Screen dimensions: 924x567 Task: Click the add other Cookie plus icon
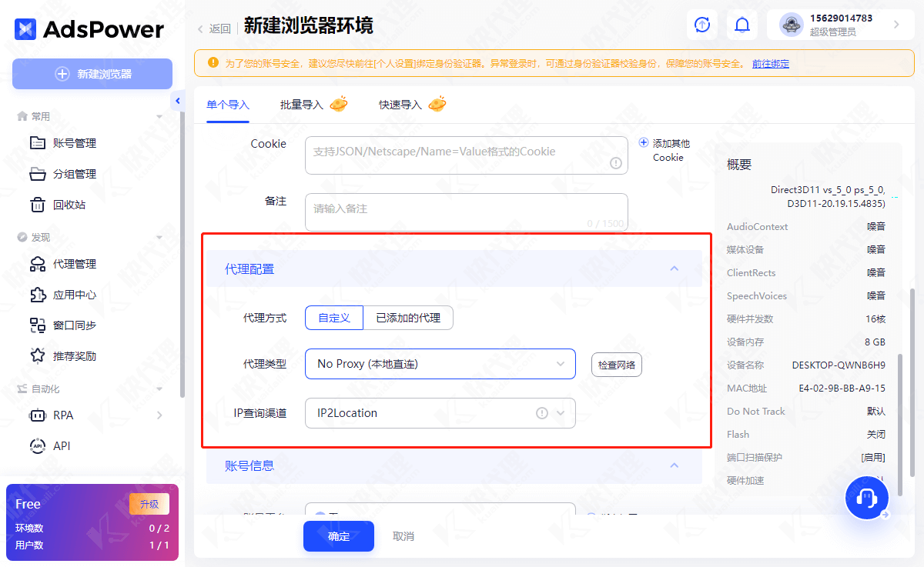coord(644,142)
